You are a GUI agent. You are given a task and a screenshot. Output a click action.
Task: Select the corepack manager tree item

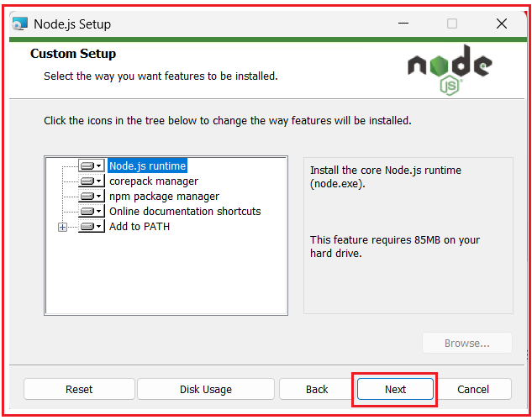coord(153,181)
